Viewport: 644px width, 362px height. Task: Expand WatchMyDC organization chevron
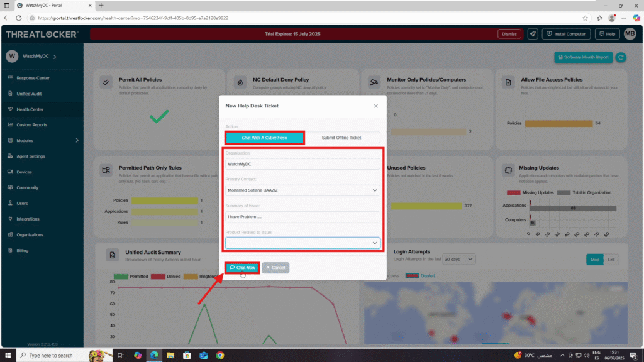pyautogui.click(x=55, y=57)
